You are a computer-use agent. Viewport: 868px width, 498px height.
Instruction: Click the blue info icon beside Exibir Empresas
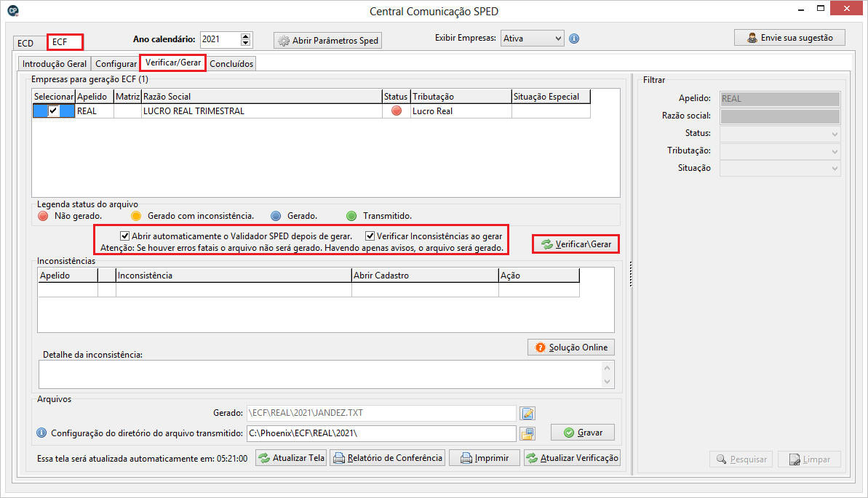574,39
